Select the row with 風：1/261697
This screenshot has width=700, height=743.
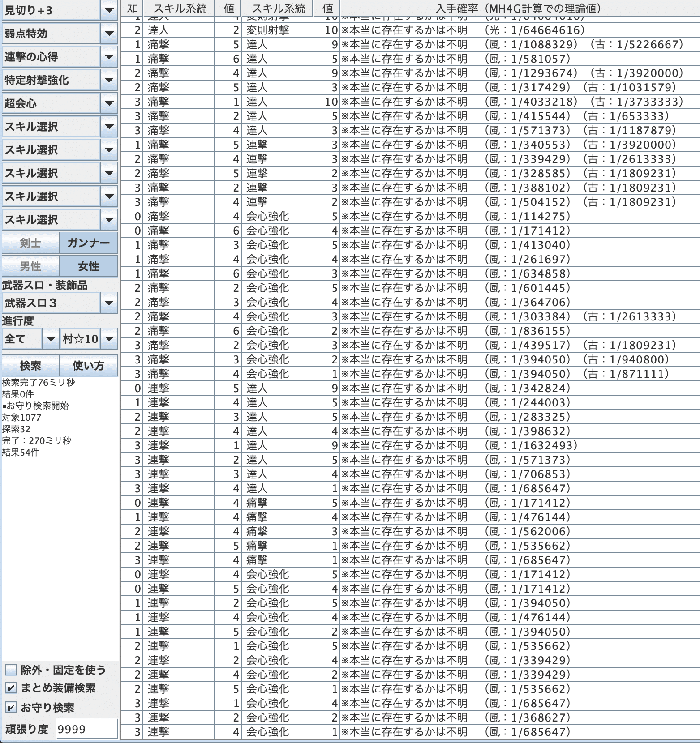pyautogui.click(x=410, y=259)
